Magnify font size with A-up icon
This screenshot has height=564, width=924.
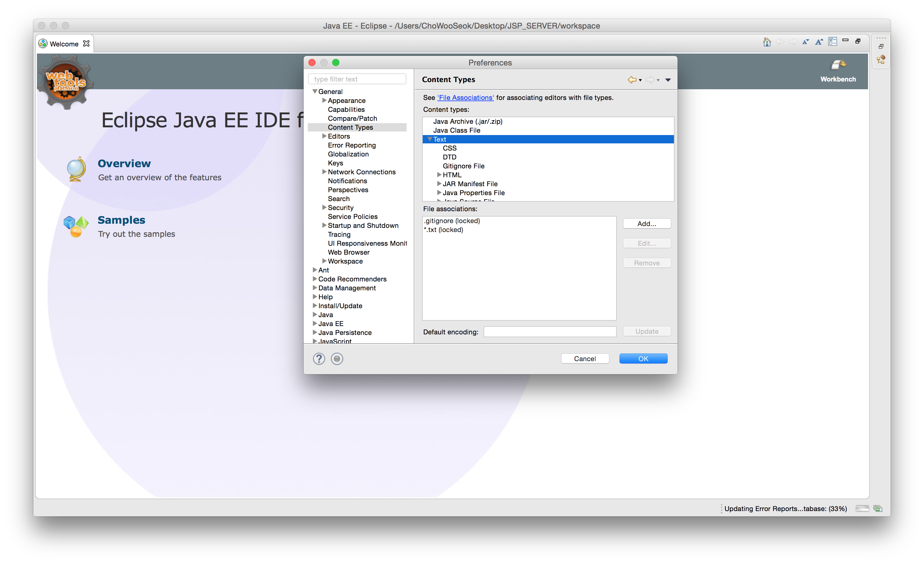[819, 42]
